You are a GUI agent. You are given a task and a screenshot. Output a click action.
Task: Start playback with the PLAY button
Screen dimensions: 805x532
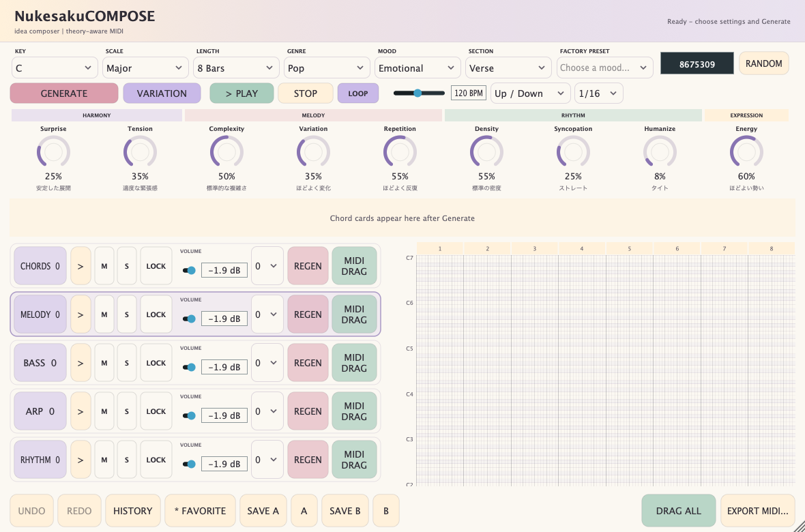coord(241,93)
